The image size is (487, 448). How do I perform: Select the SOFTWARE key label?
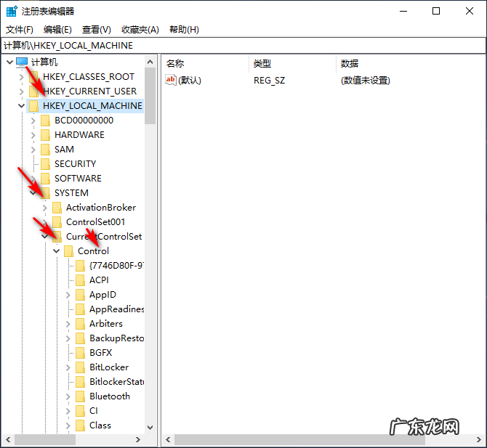(78, 179)
